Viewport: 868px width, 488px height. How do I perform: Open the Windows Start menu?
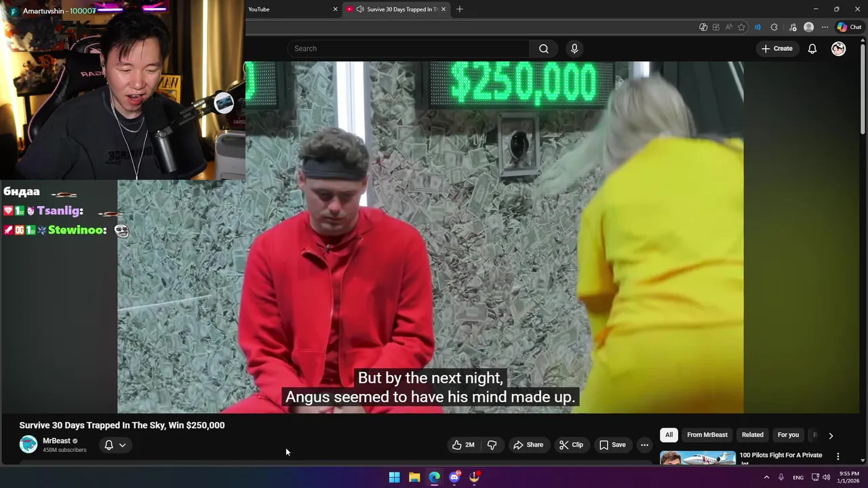tap(394, 477)
